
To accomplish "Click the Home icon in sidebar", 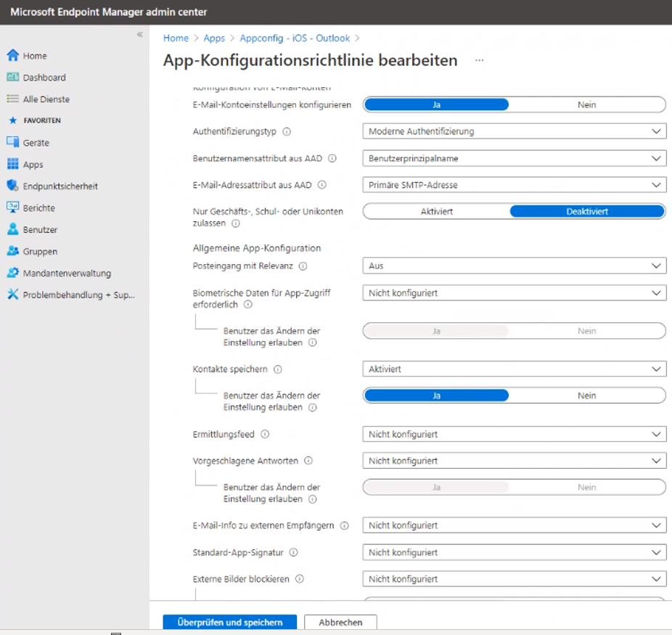I will 12,56.
